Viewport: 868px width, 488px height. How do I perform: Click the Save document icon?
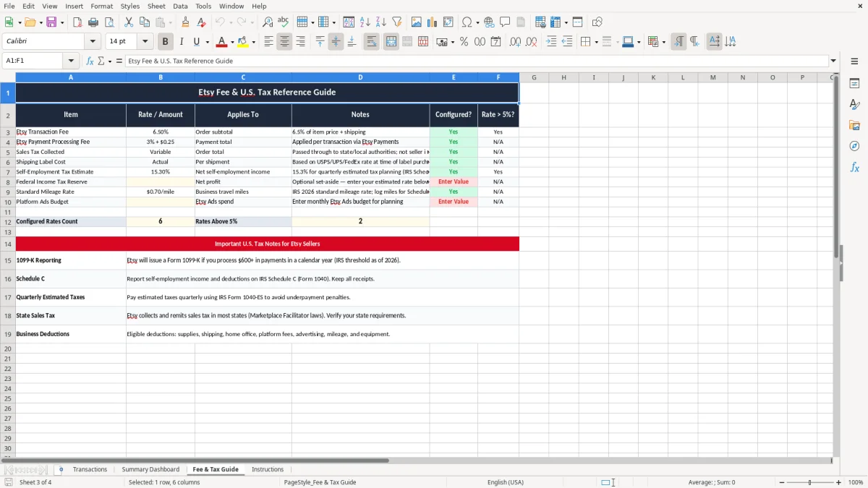(53, 22)
